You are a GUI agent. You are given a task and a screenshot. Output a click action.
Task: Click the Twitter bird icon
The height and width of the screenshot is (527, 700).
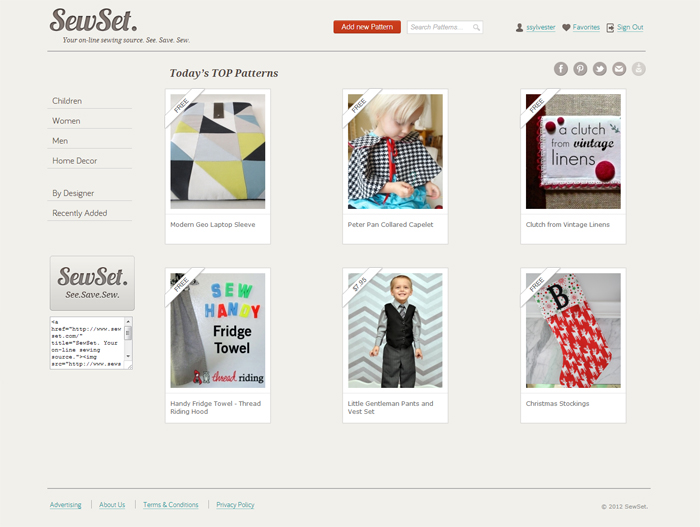600,69
